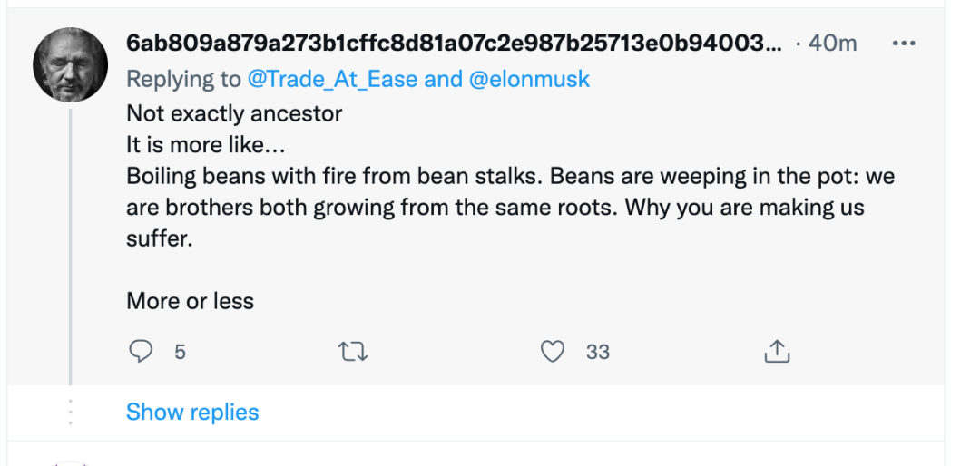The image size is (980, 466).
Task: Click the dotted thread connector beside Show replies
Action: pos(71,412)
